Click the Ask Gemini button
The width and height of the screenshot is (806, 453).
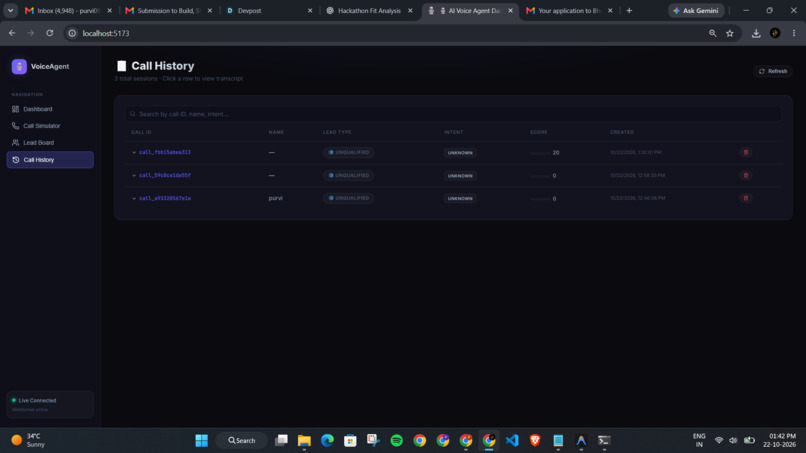click(696, 11)
